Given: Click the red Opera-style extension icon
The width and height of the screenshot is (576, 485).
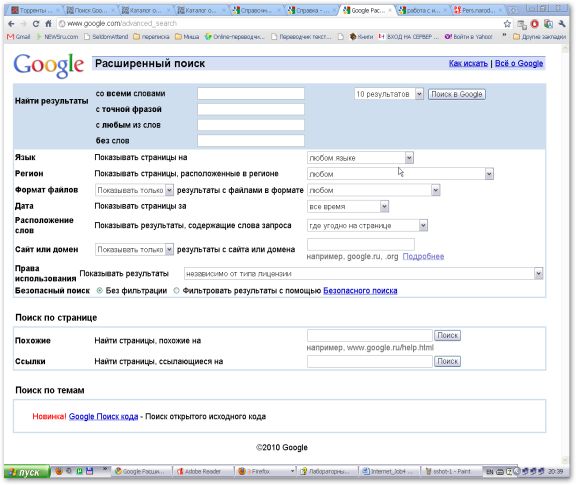Looking at the screenshot, I should pos(534,24).
